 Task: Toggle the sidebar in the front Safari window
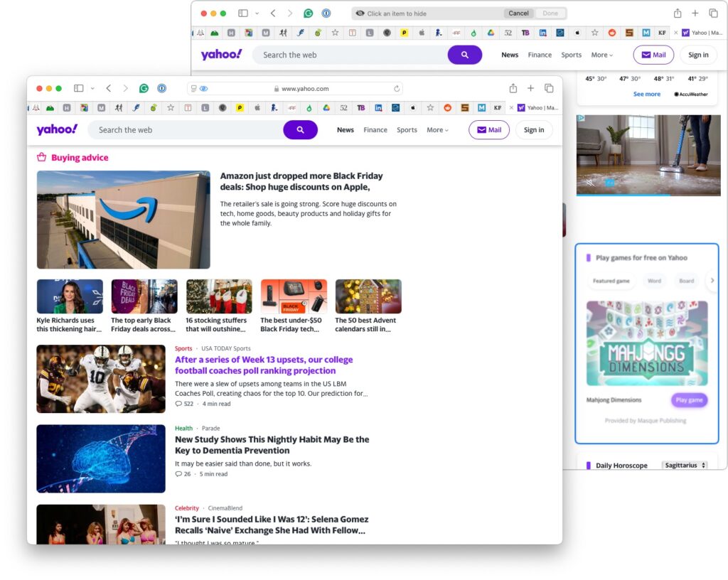click(x=79, y=88)
